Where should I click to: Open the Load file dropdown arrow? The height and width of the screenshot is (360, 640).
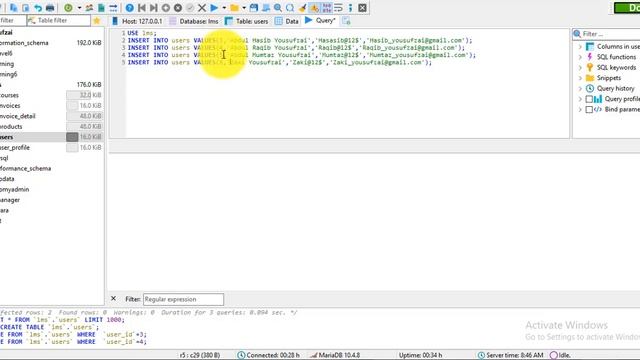click(244, 8)
